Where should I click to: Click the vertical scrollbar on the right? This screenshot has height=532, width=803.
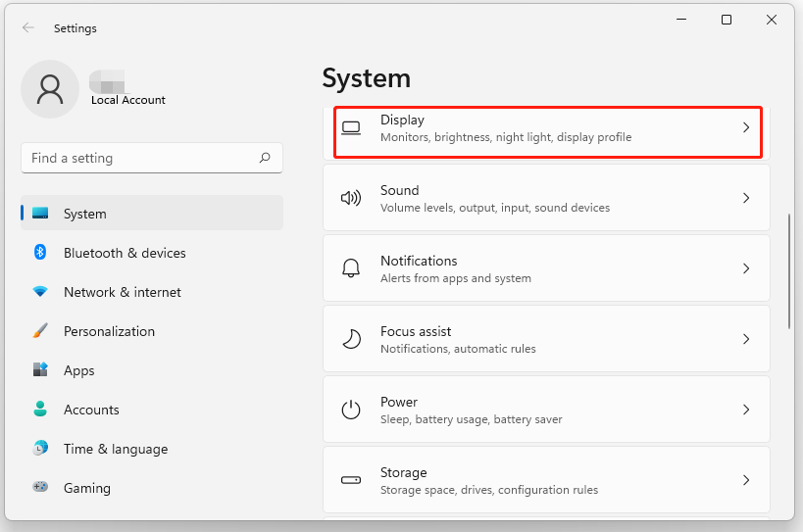click(x=790, y=271)
